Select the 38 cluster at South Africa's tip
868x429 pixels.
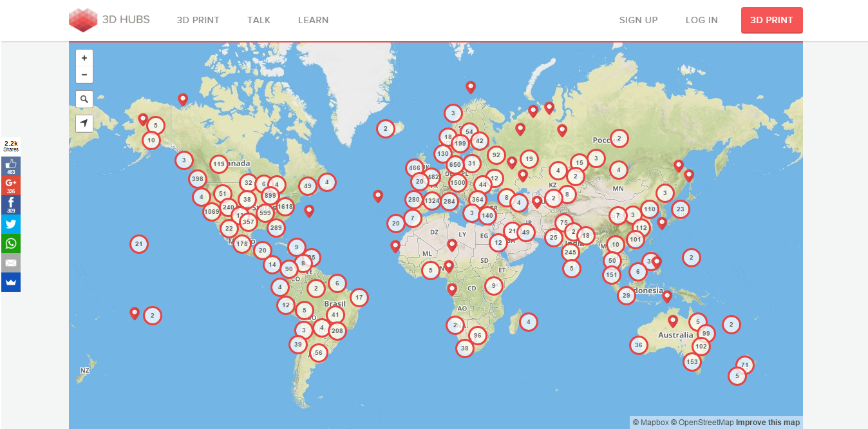pyautogui.click(x=464, y=348)
